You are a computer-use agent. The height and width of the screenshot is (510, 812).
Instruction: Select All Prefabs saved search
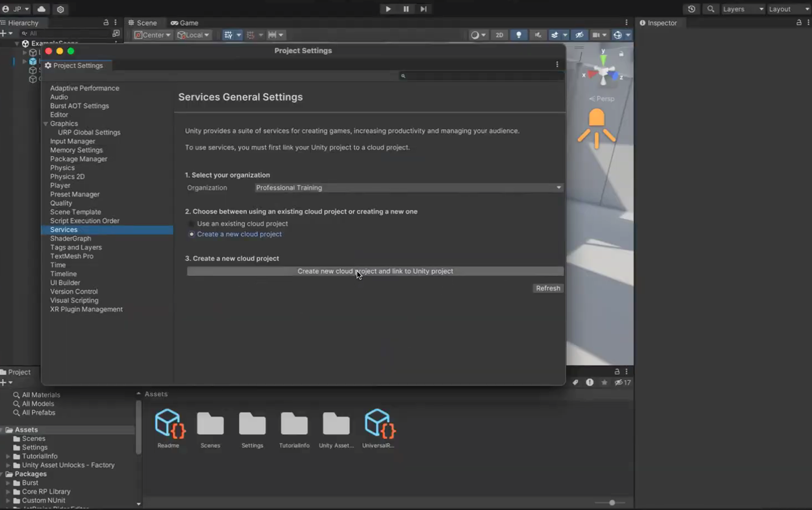tap(38, 413)
